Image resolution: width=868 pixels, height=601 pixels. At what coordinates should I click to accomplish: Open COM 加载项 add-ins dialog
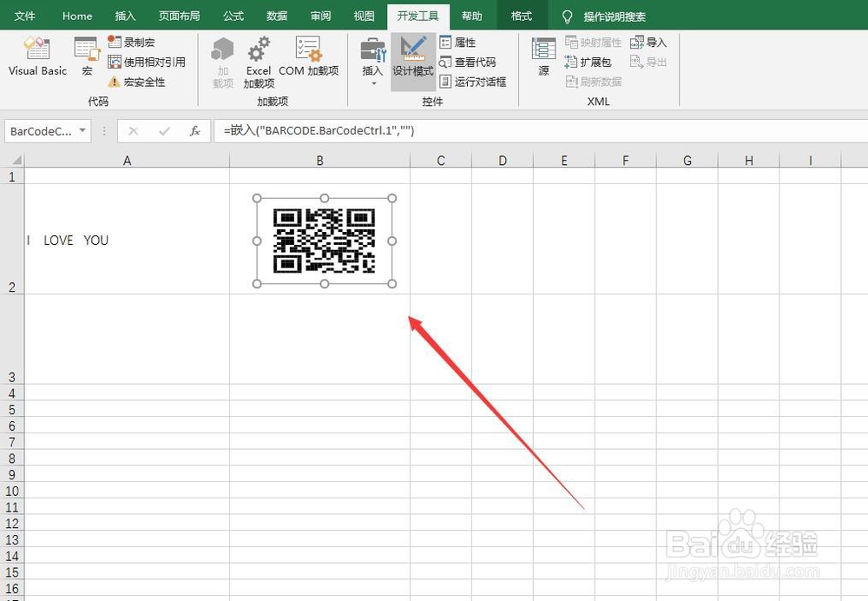click(x=308, y=56)
